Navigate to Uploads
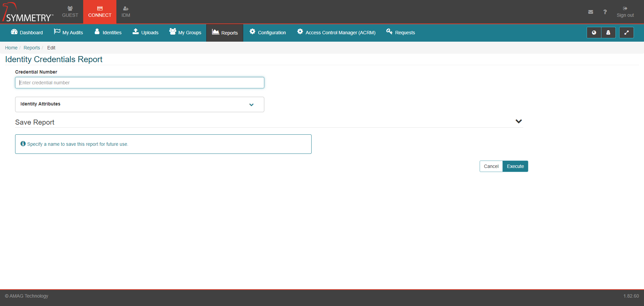644x306 pixels. click(145, 33)
